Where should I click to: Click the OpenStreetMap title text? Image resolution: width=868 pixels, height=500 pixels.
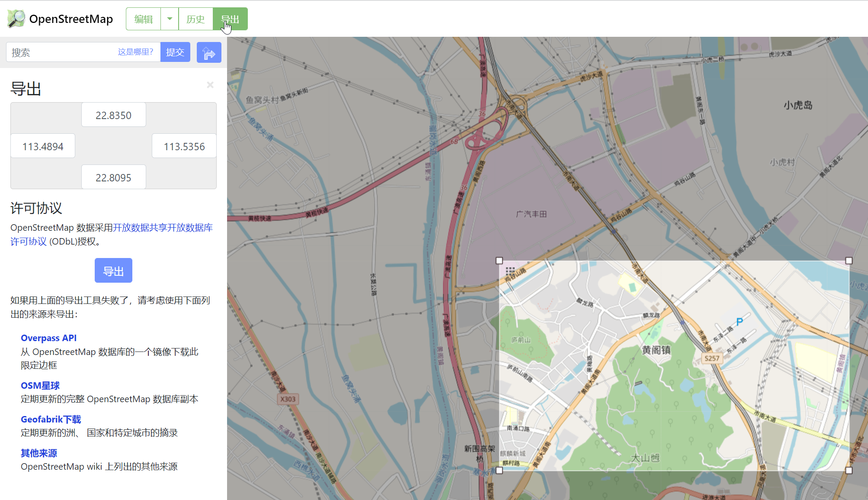[x=71, y=19]
